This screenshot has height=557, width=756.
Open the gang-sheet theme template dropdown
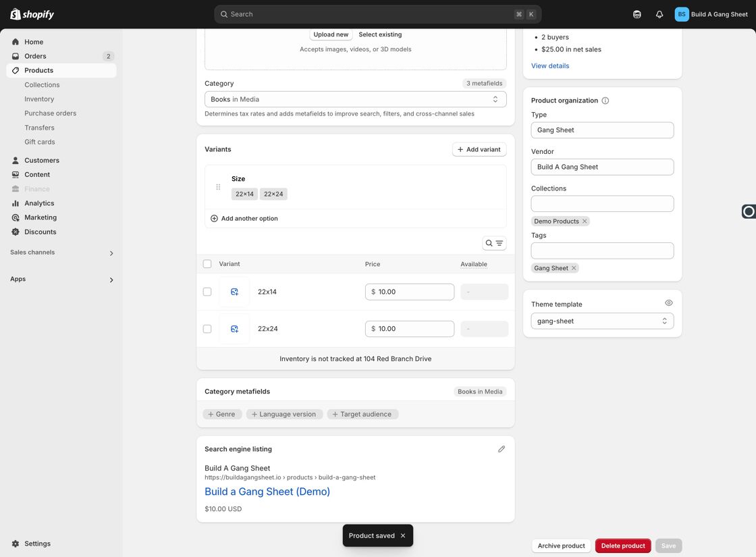pos(602,321)
